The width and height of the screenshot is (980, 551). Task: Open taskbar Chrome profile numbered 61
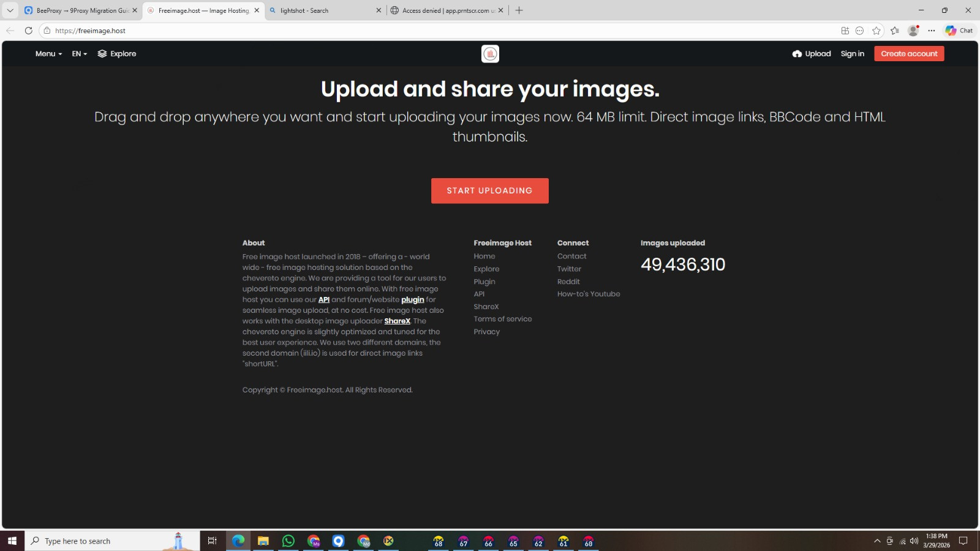pos(563,541)
